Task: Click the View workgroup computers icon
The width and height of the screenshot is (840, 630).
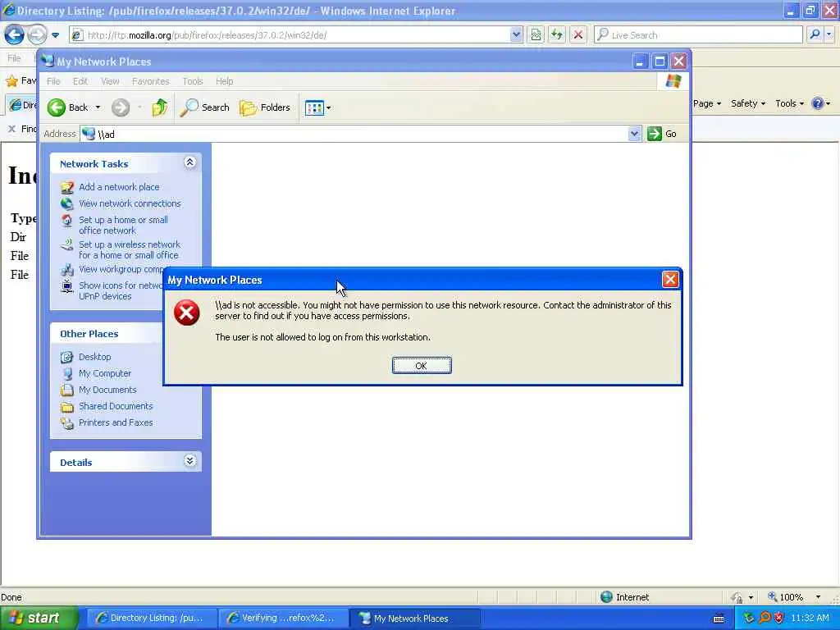Action: pos(67,269)
